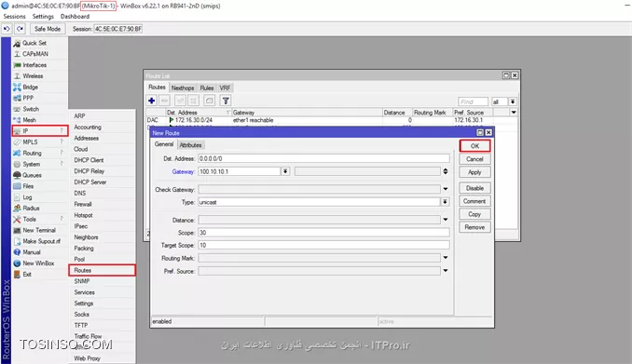The image size is (632, 364).
Task: Click the Target Scope input field
Action: 323,245
